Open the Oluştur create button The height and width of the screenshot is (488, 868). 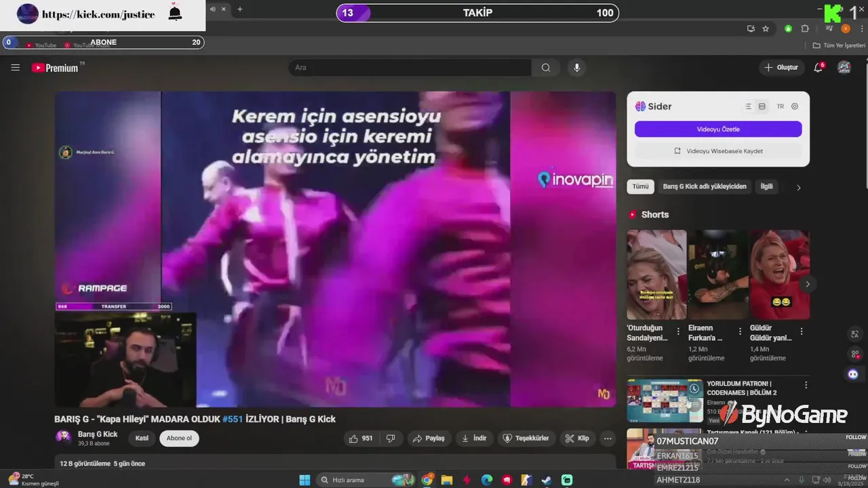[781, 68]
